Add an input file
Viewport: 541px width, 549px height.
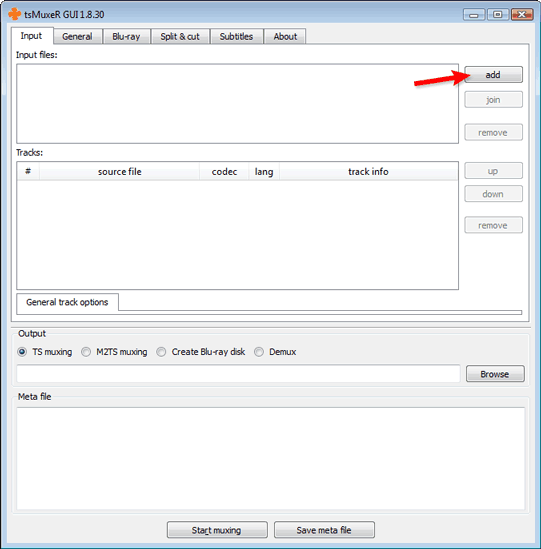click(493, 75)
